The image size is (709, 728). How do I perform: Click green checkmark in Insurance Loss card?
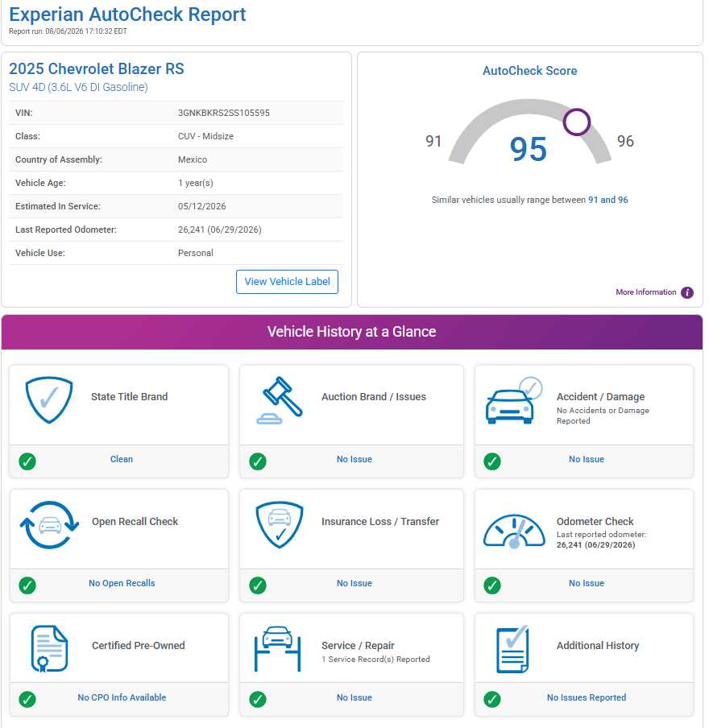coord(258,585)
